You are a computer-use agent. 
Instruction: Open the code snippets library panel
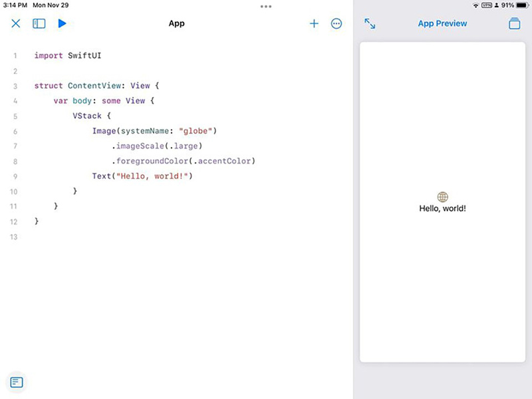click(16, 382)
